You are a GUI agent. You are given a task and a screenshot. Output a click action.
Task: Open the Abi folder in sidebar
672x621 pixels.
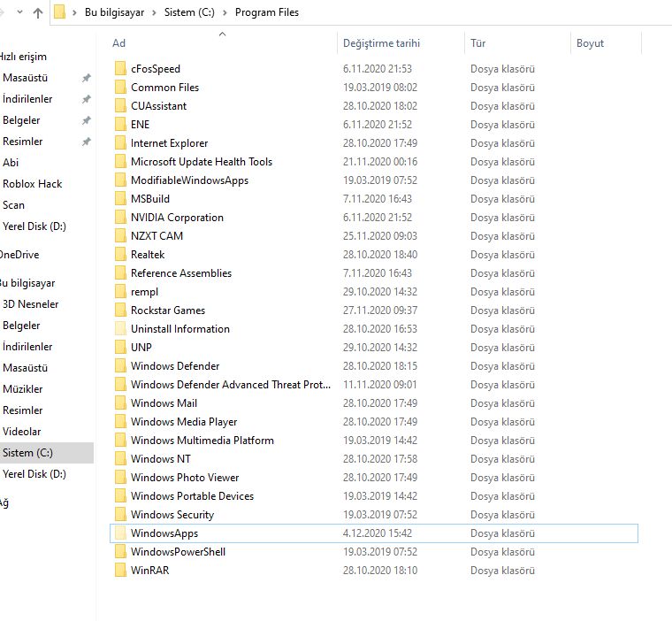[x=11, y=163]
